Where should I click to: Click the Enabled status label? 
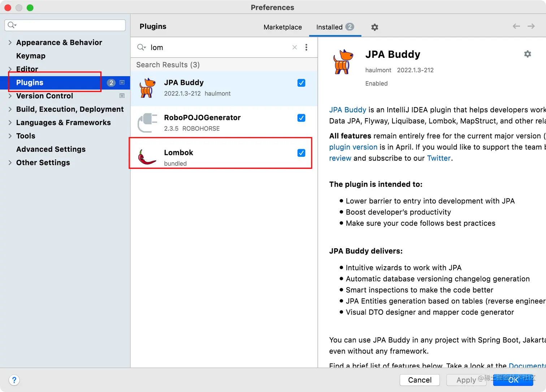point(376,83)
